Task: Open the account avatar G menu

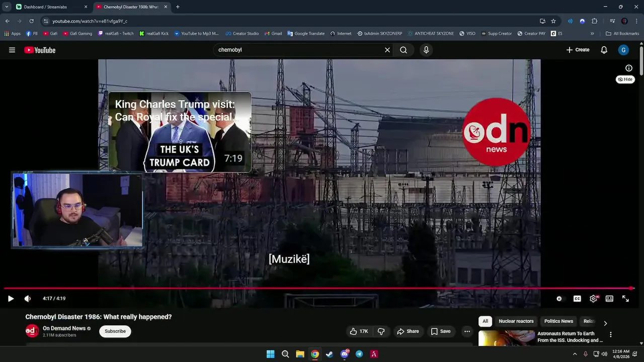Action: [623, 50]
